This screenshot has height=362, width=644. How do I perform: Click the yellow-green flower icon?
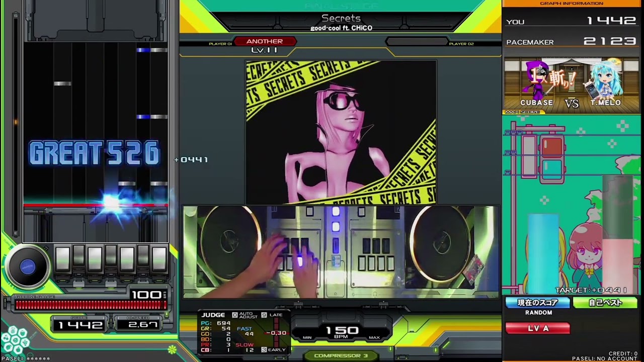pyautogui.click(x=173, y=349)
